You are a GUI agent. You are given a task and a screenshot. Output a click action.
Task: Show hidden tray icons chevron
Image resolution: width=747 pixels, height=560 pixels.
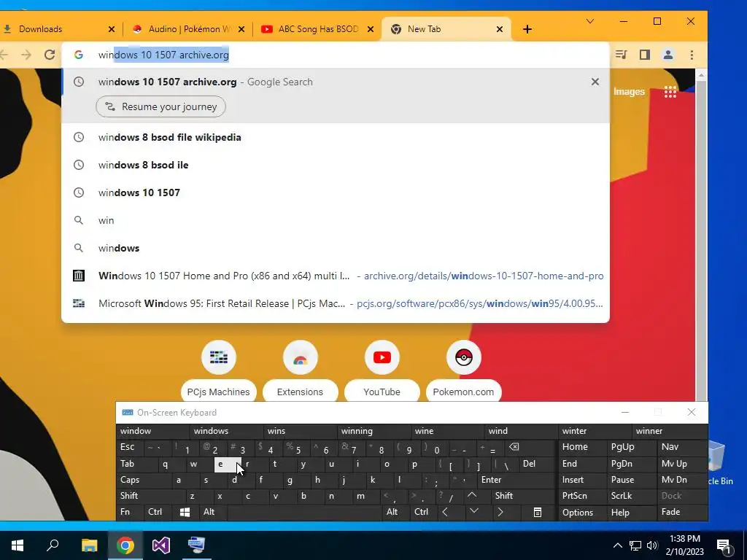(x=617, y=545)
